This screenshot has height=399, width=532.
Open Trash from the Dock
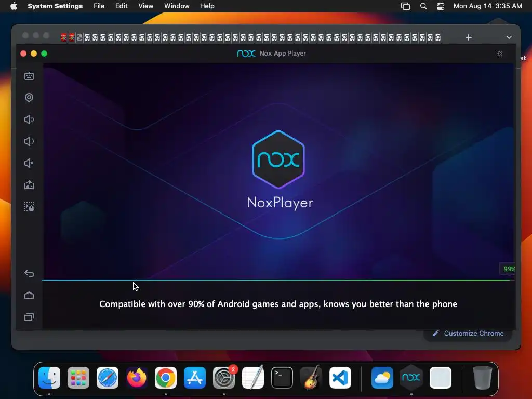pyautogui.click(x=483, y=377)
